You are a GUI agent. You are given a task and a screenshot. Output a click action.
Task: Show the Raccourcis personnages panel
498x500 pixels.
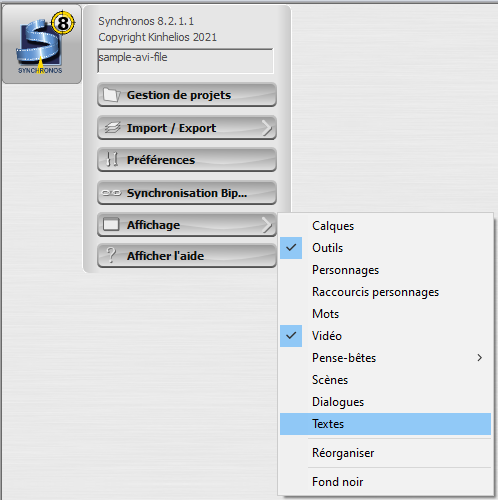[x=385, y=292]
